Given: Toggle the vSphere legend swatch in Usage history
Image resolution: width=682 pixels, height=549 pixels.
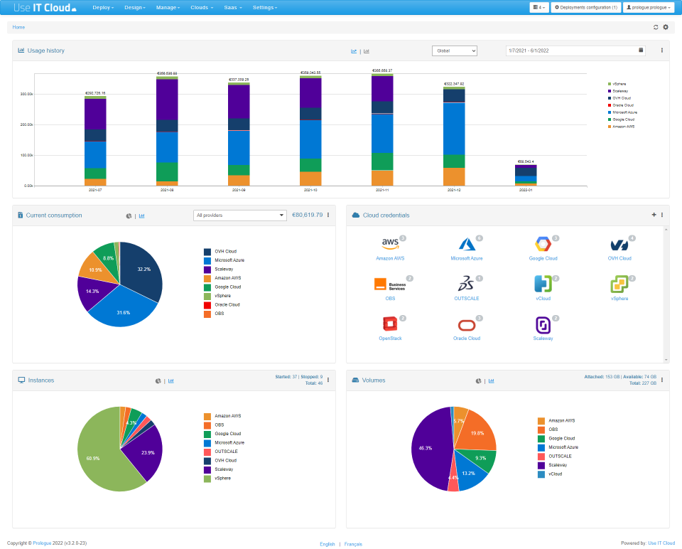Looking at the screenshot, I should click(x=610, y=84).
